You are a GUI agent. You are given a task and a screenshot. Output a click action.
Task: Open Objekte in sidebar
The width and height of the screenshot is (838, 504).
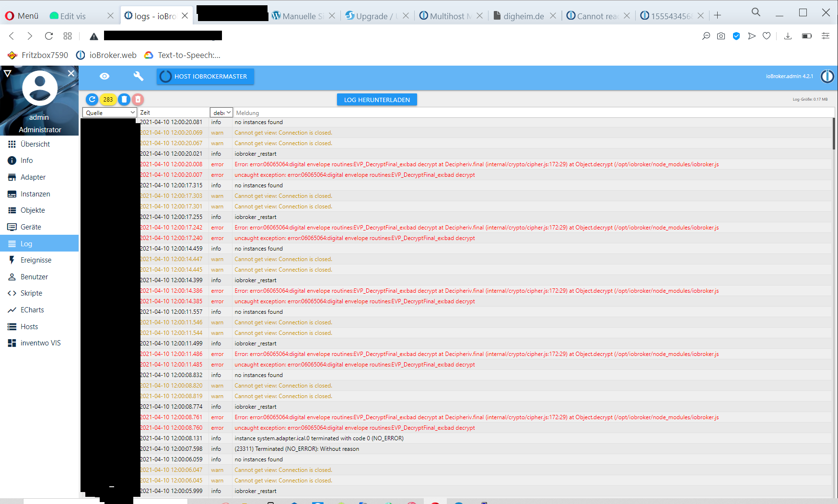click(39, 210)
